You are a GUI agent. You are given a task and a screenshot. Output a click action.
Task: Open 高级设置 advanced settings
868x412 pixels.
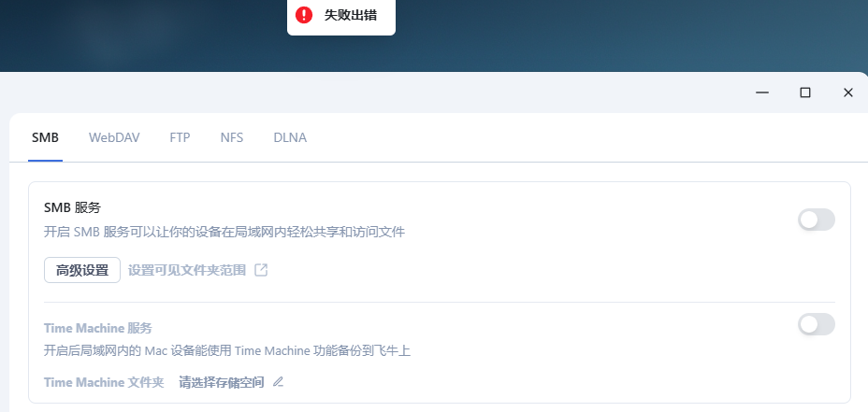click(82, 270)
